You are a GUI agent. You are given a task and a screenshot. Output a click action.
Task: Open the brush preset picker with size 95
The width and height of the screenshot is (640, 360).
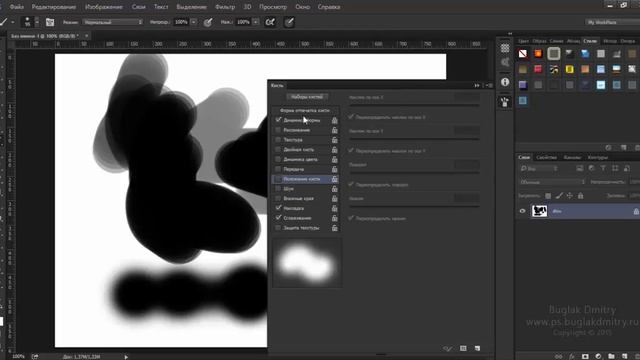31,22
